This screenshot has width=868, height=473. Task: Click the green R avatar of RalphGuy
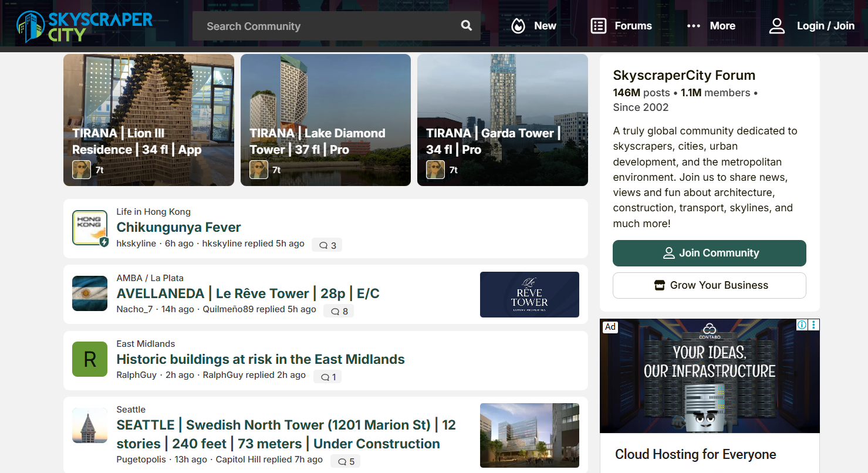[x=90, y=359]
